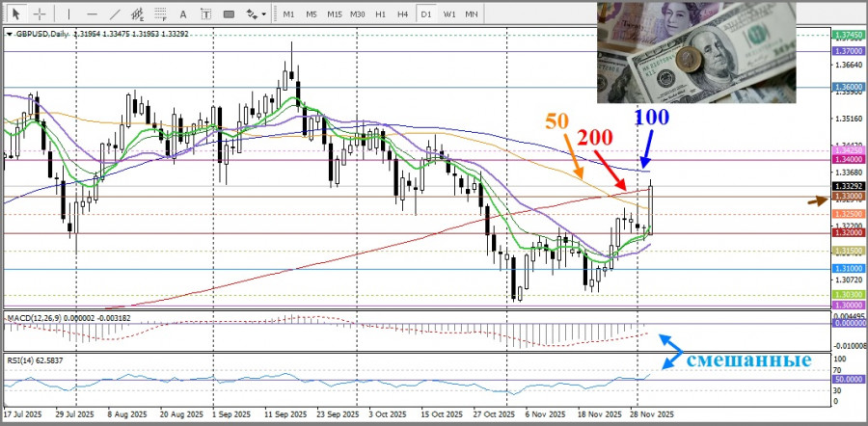Expand the GBPUSD,Daily chart title triangle

tap(10, 34)
